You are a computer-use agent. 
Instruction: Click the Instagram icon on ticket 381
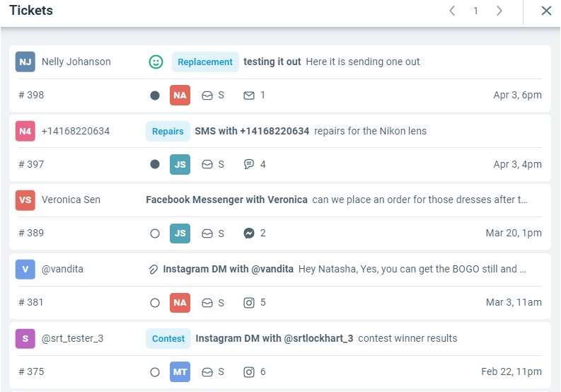pos(249,302)
